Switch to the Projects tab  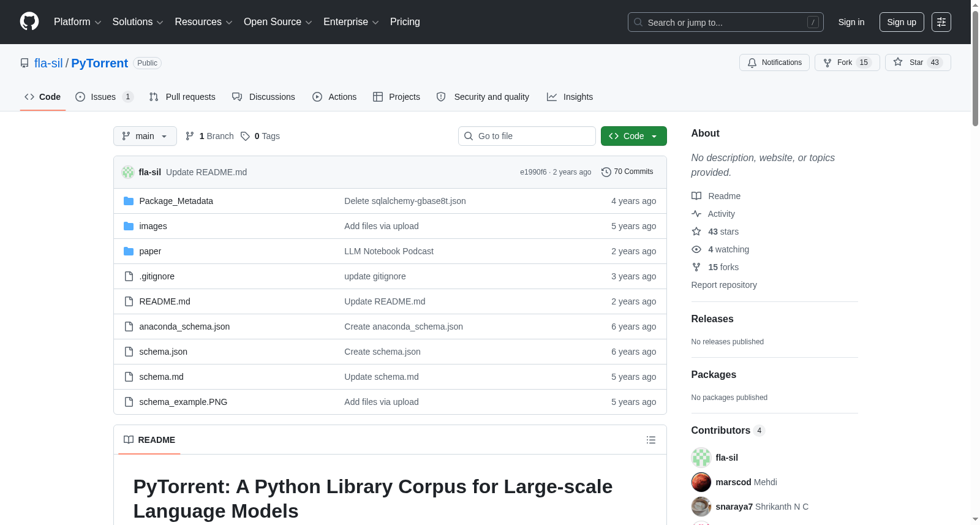[396, 97]
